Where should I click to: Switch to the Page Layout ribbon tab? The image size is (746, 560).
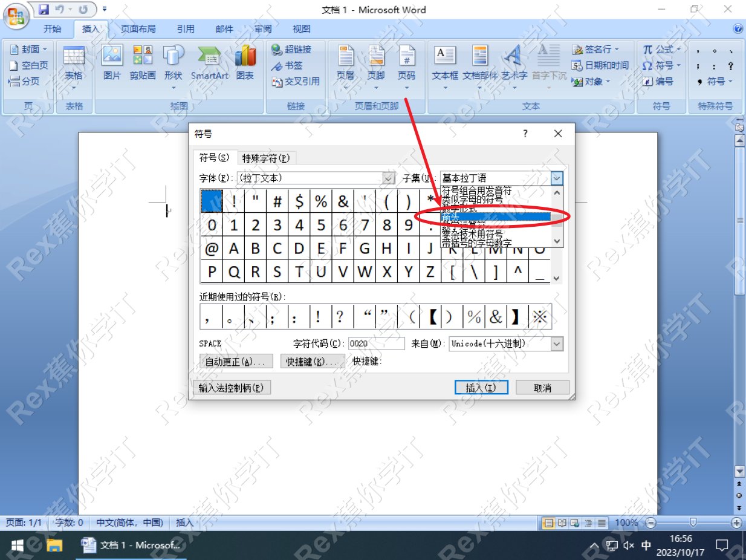(138, 28)
